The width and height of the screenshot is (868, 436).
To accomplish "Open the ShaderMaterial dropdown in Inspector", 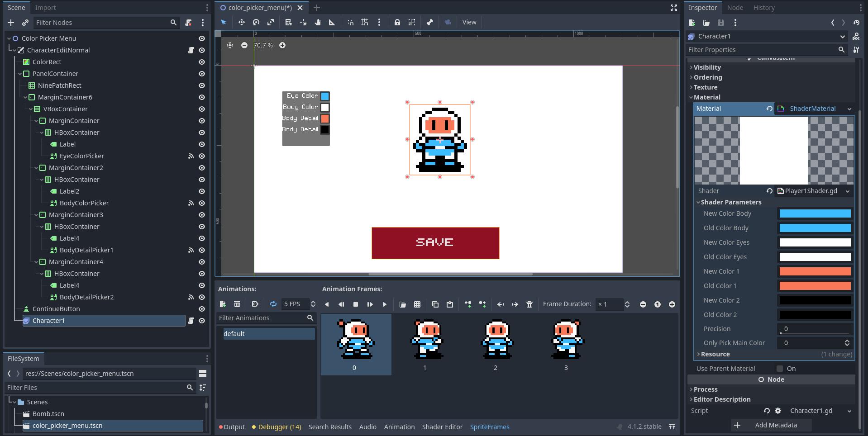I will 849,109.
